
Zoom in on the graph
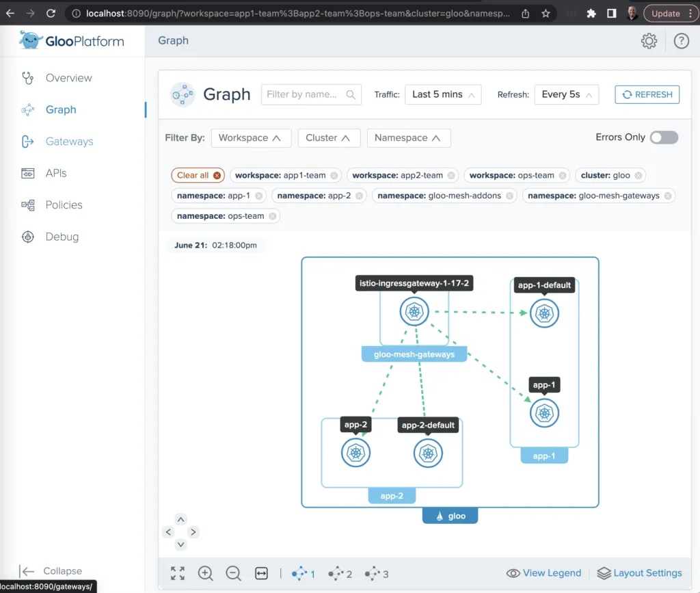(x=205, y=573)
